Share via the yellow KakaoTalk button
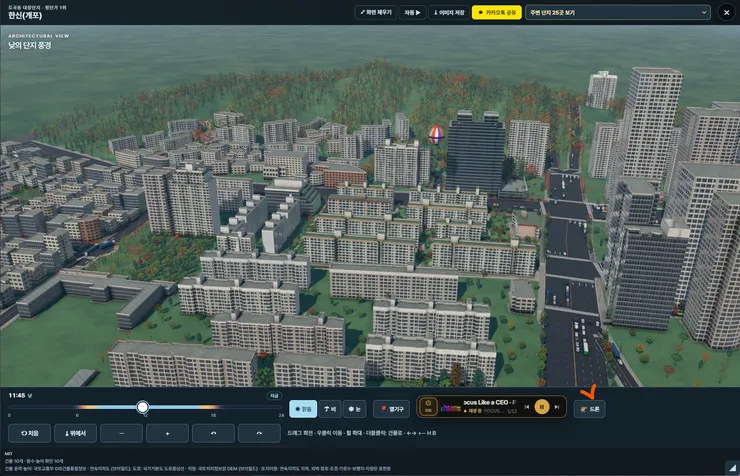 pyautogui.click(x=496, y=13)
